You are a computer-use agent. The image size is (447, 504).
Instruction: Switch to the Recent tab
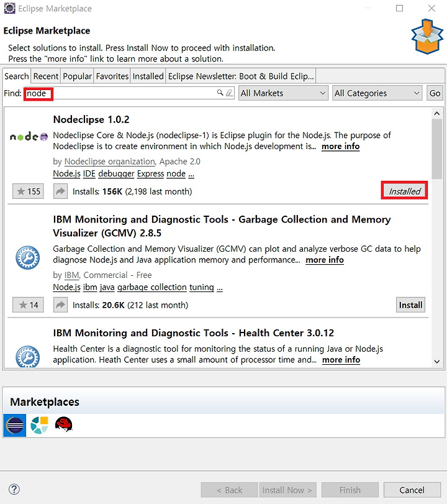click(x=45, y=76)
